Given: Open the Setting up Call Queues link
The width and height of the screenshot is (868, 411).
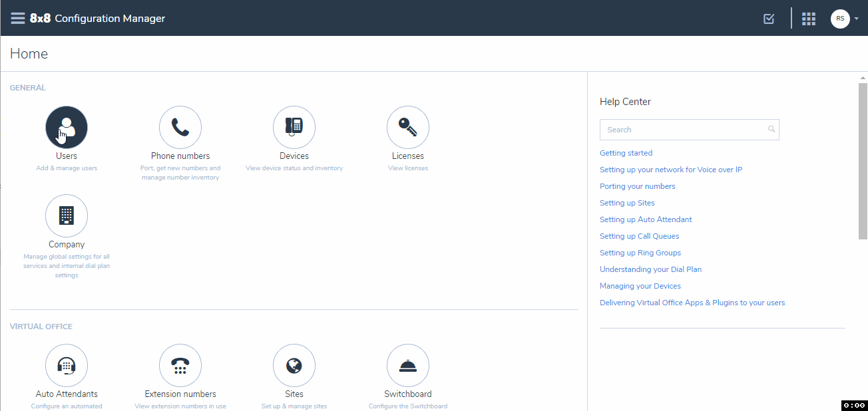Looking at the screenshot, I should [x=640, y=236].
